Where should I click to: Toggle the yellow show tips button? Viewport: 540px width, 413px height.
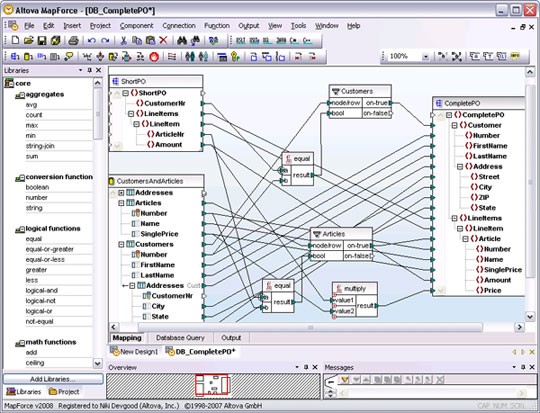click(515, 55)
